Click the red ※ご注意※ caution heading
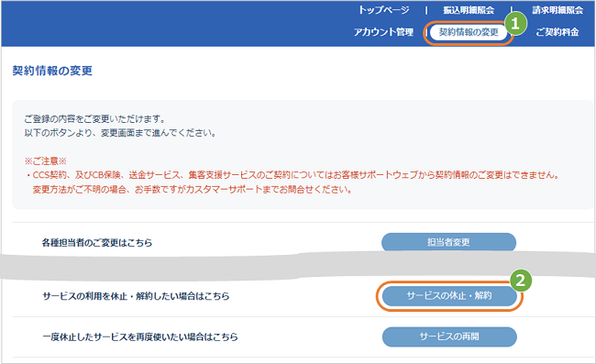596x364 pixels. (45, 161)
